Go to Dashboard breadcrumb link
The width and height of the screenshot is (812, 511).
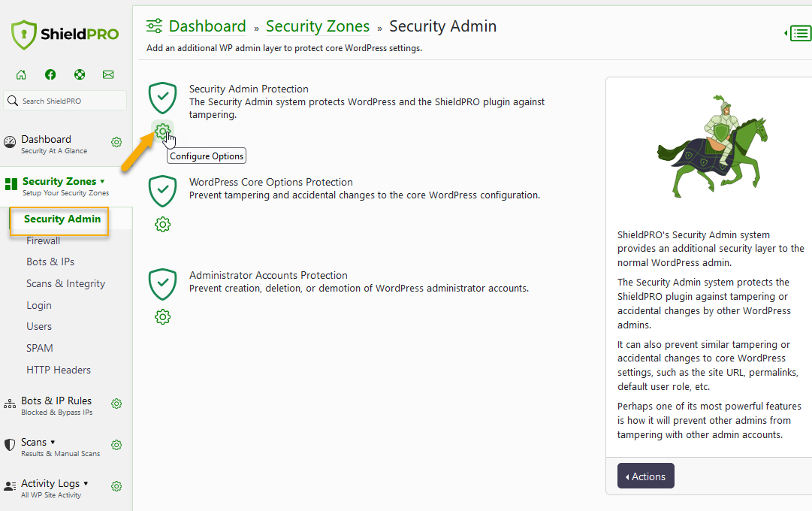point(207,26)
